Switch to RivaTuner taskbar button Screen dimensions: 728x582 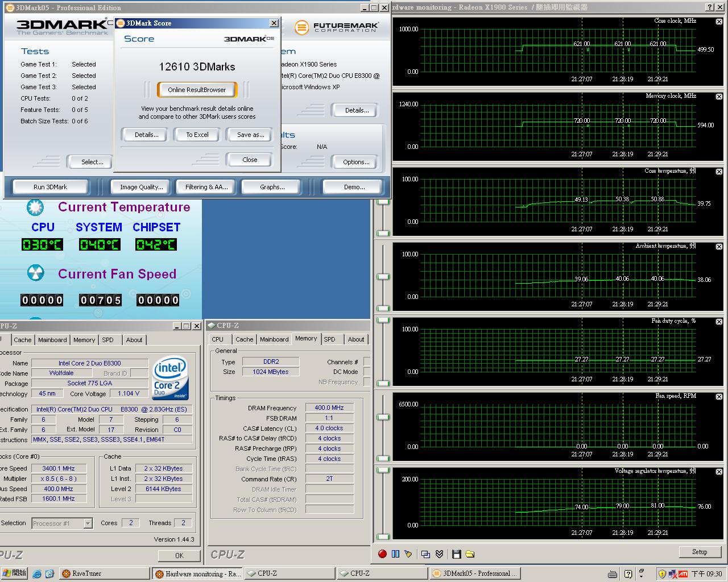click(x=104, y=573)
